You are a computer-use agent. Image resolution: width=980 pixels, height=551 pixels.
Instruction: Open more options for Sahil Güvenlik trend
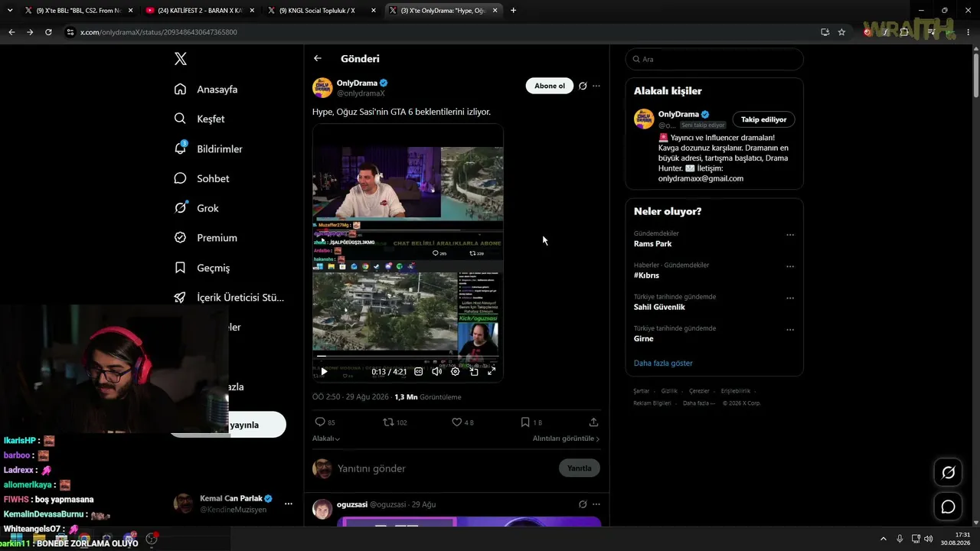790,298
